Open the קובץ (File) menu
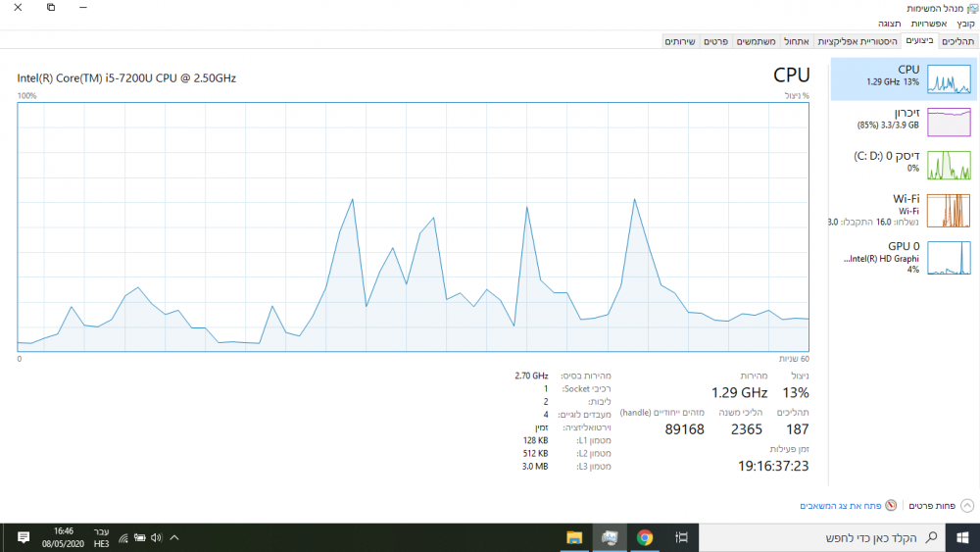Image resolution: width=980 pixels, height=552 pixels. click(965, 24)
